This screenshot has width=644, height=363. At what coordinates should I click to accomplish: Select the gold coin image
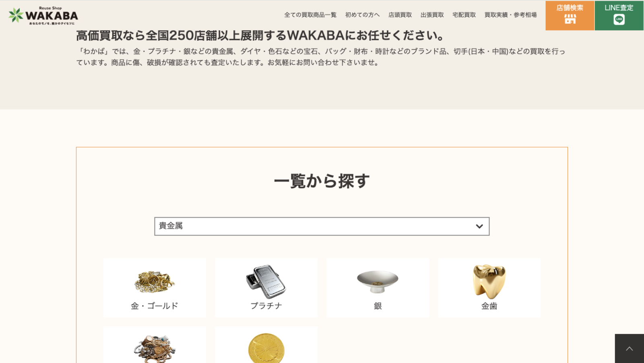coord(266,349)
